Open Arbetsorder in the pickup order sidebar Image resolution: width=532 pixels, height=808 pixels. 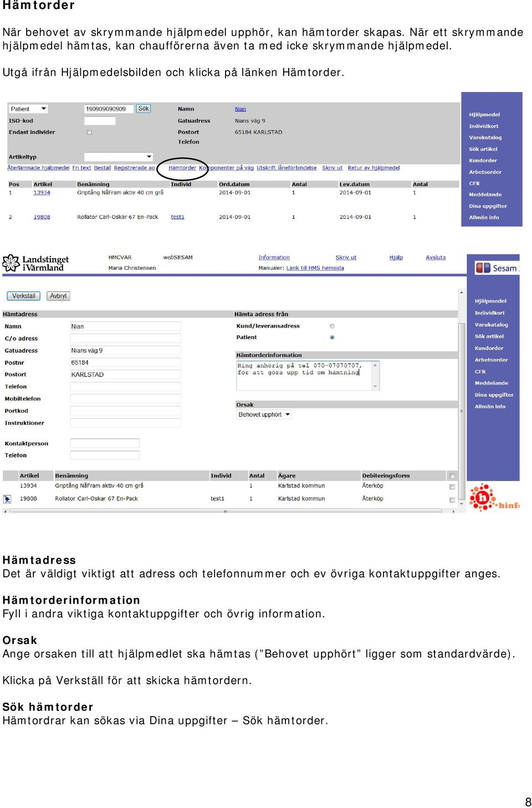(x=491, y=360)
